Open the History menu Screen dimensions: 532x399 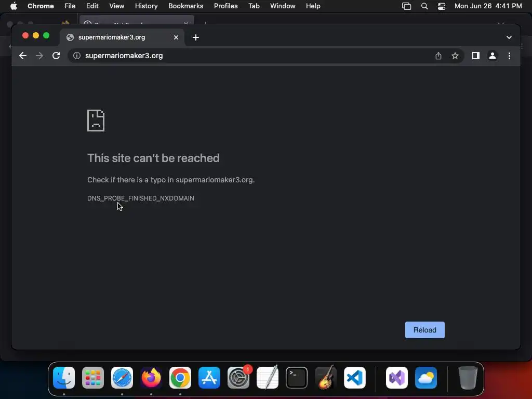click(146, 6)
